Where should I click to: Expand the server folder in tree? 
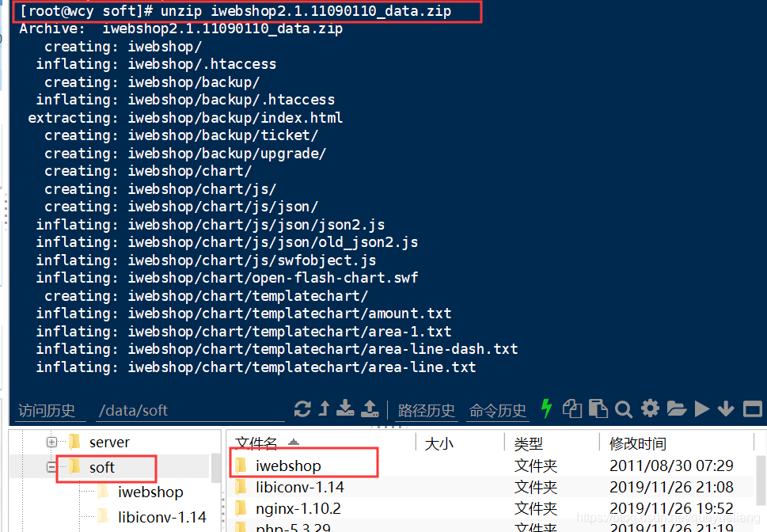pos(51,443)
